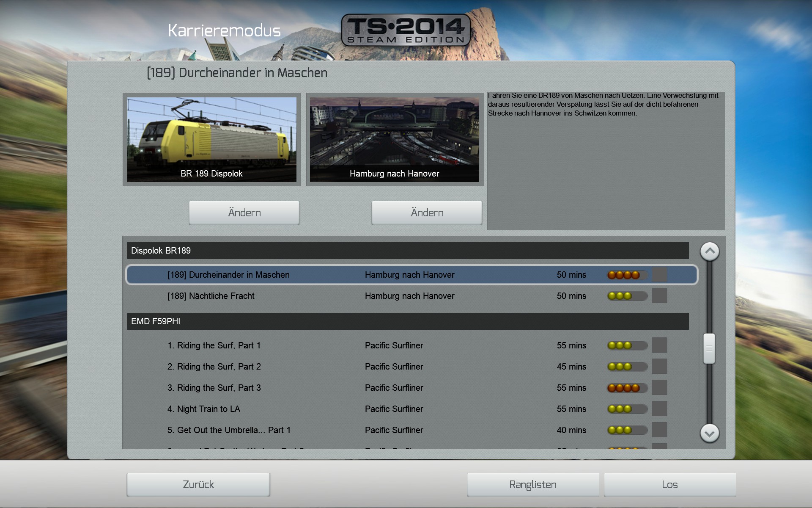Collapse the Dispolok BR189 group header
The height and width of the screenshot is (508, 812).
pyautogui.click(x=407, y=251)
